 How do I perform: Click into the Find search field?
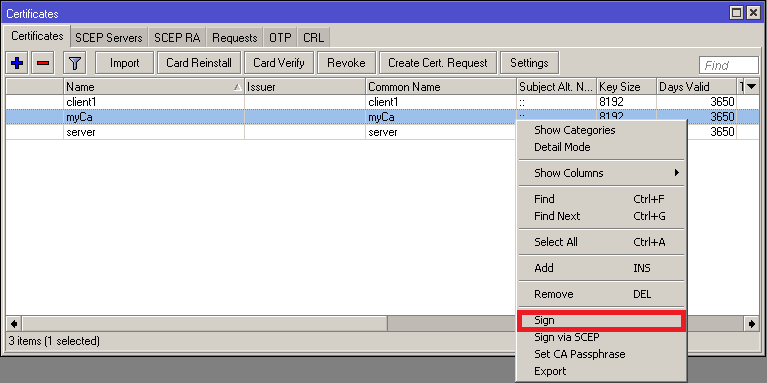click(729, 65)
